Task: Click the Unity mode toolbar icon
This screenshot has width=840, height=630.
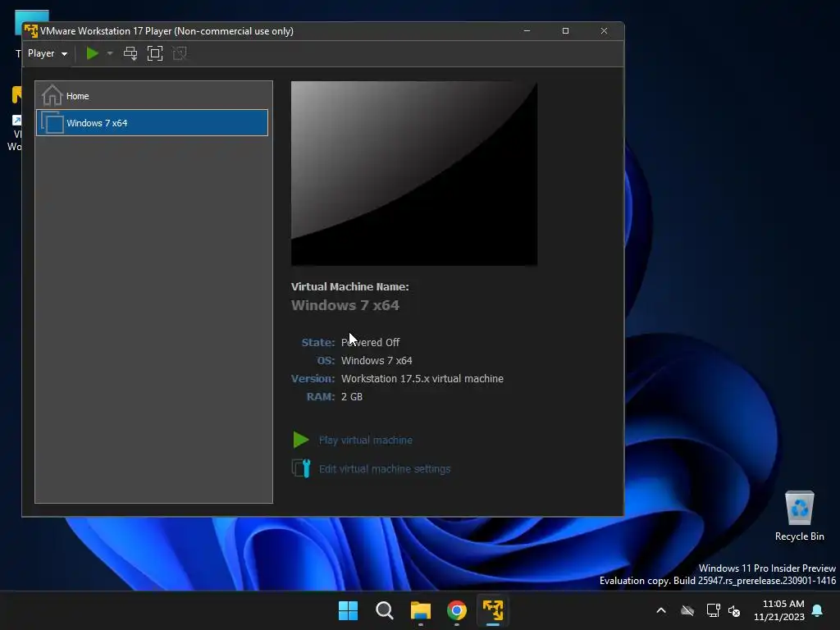Action: [x=180, y=53]
